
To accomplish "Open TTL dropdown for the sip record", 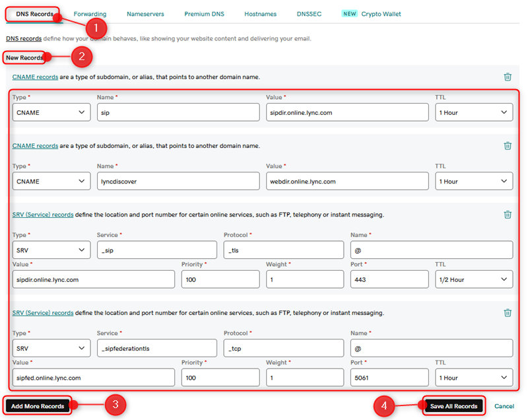I will click(474, 112).
